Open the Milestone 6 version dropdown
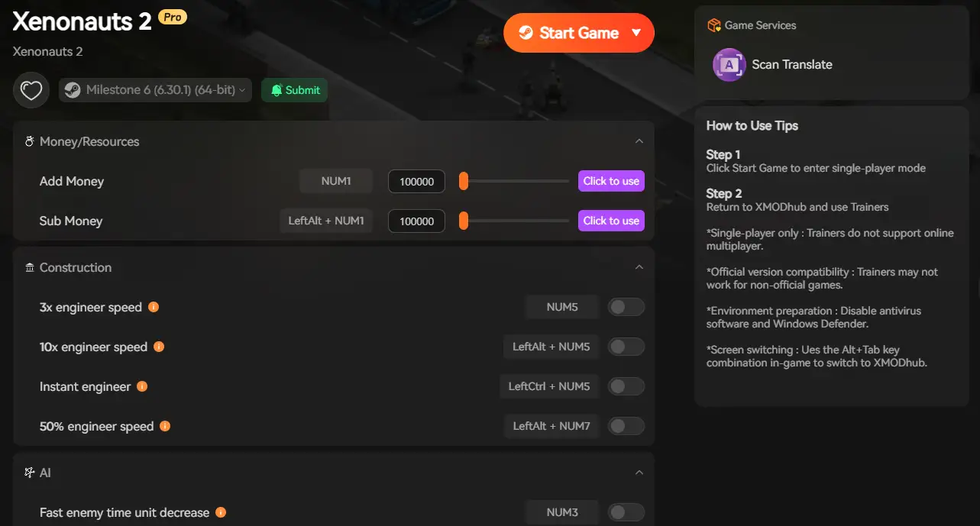980x526 pixels. [156, 90]
